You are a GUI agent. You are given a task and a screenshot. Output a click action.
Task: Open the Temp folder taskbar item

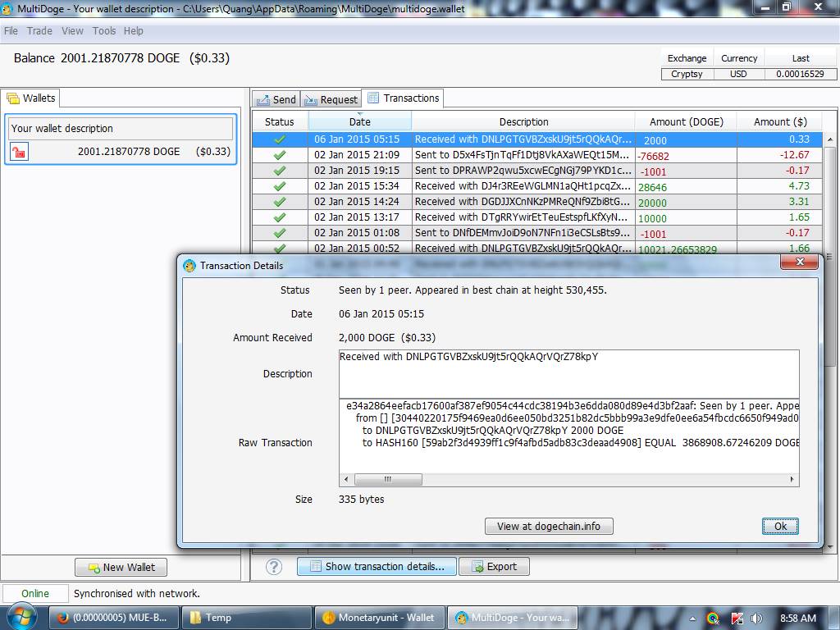[x=246, y=618]
